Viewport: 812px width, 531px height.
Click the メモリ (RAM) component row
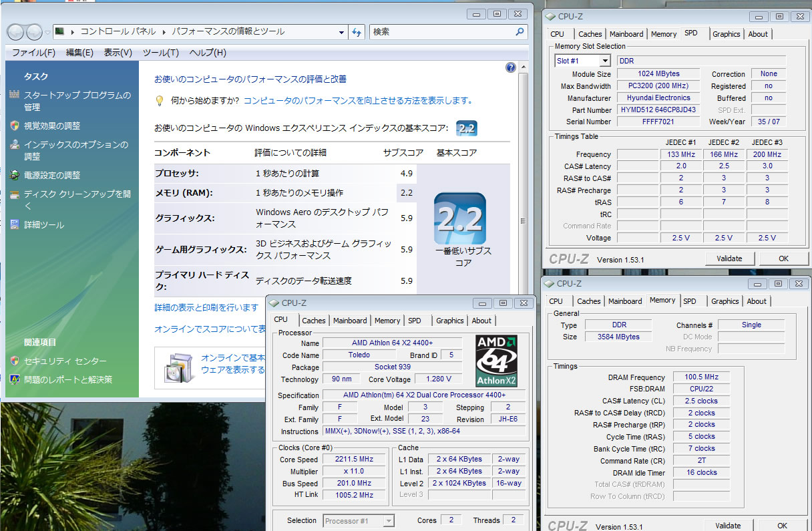coord(285,193)
